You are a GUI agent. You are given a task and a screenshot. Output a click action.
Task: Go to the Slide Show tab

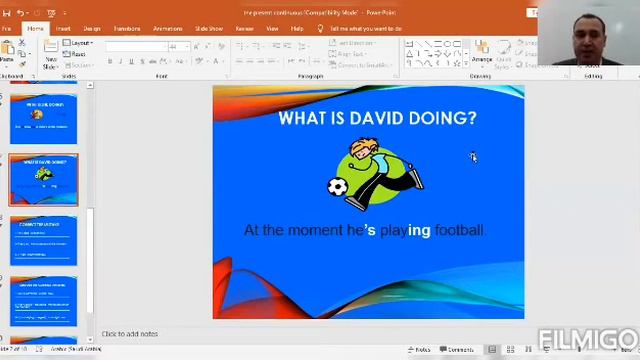[x=209, y=29]
